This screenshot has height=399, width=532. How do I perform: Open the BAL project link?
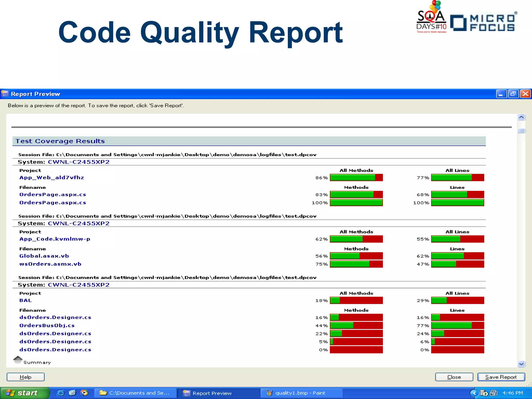coord(25,300)
